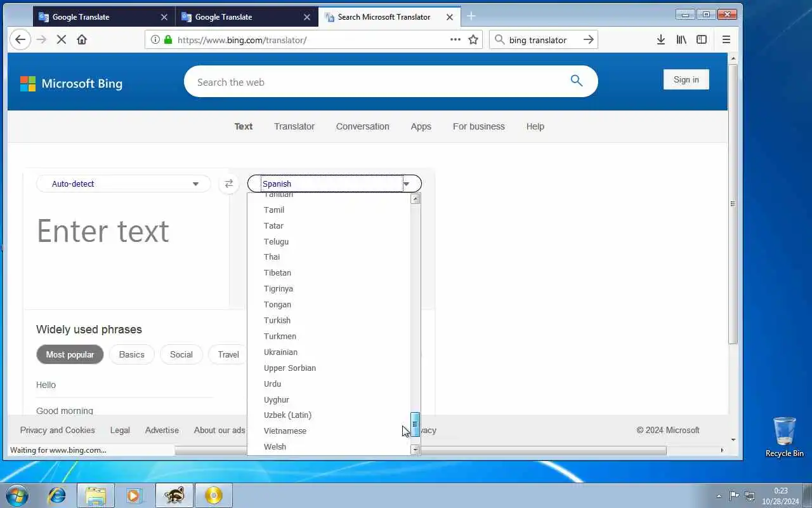This screenshot has width=812, height=508.
Task: Click the language list scroll-down arrow
Action: click(x=416, y=450)
